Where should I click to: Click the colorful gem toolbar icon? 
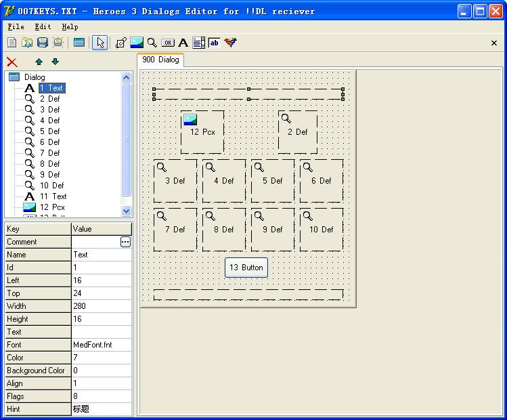230,43
